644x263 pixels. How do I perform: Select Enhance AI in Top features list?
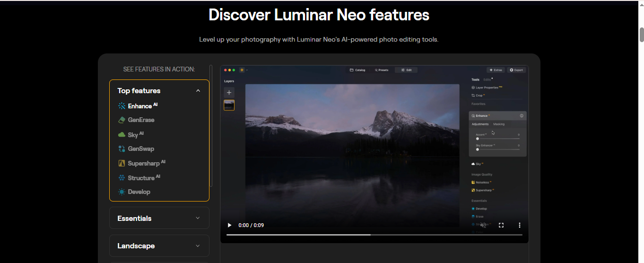[138, 106]
